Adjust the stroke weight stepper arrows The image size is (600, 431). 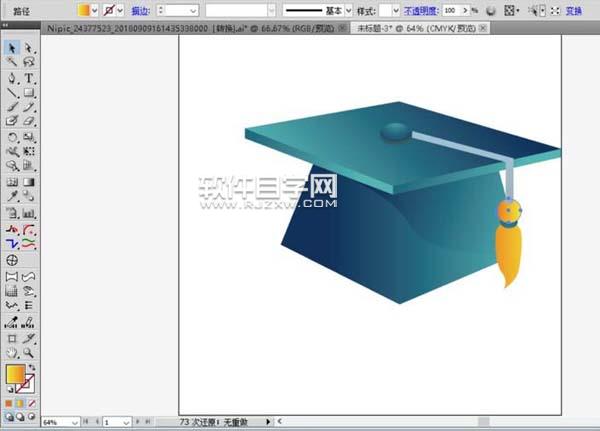click(x=161, y=10)
